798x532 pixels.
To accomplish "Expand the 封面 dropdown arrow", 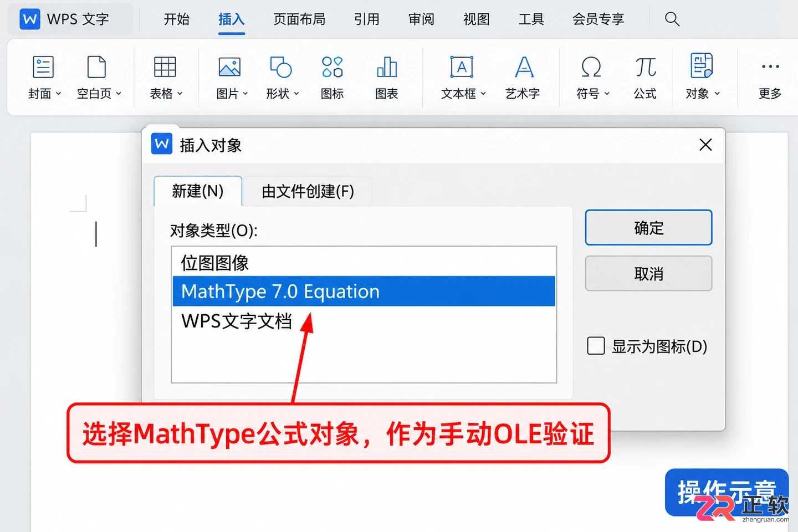I will coord(59,94).
